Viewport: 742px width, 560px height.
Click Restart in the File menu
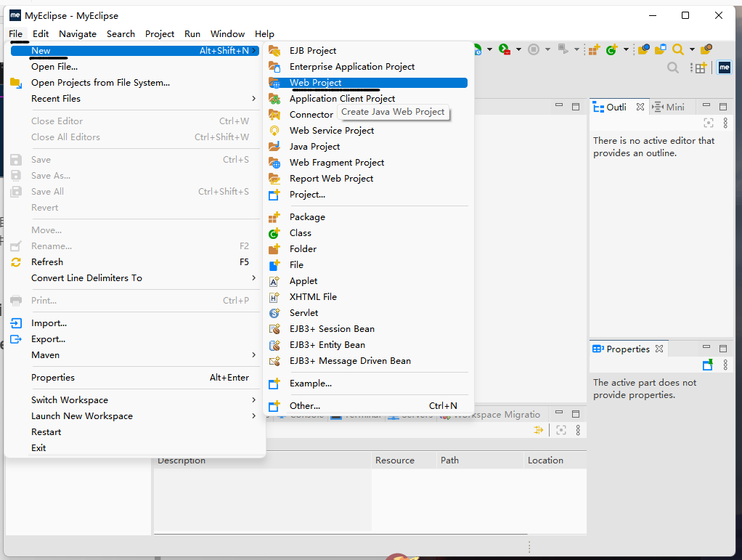point(134,432)
